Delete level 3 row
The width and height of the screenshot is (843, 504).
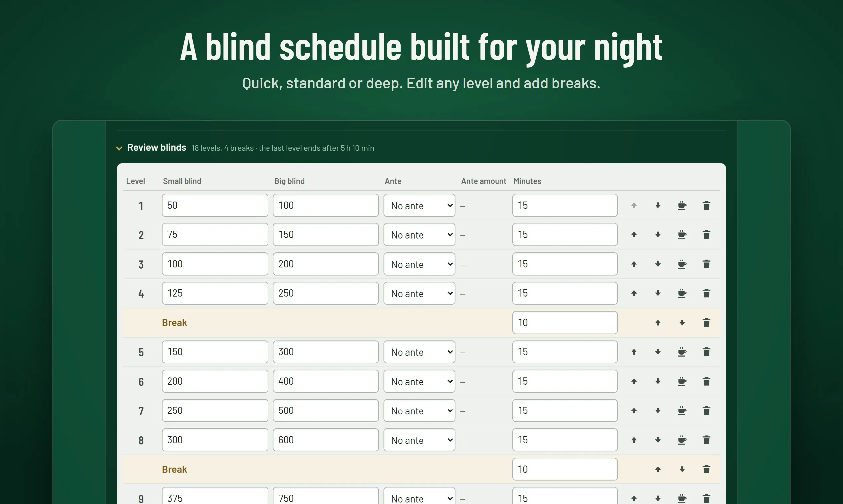(706, 264)
